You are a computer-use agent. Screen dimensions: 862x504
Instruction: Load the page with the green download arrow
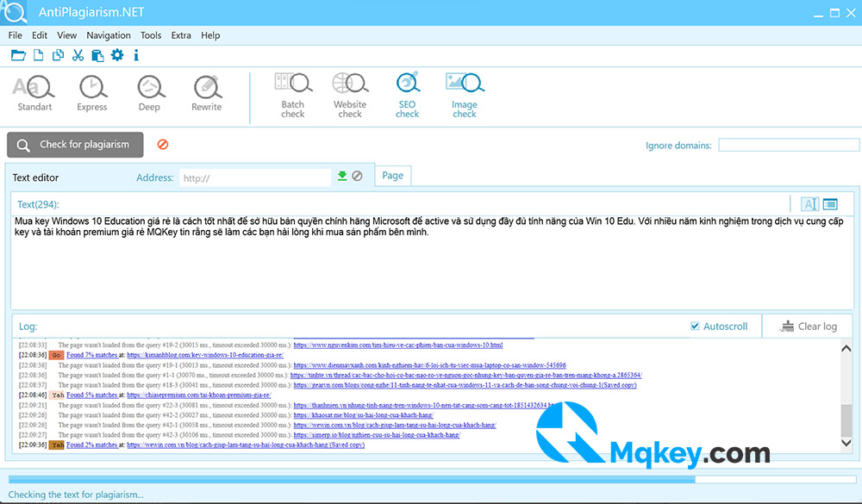(x=342, y=176)
